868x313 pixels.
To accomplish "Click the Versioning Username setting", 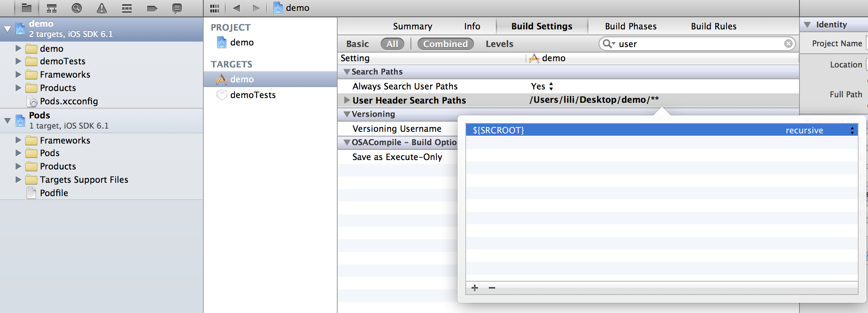I will pyautogui.click(x=397, y=129).
